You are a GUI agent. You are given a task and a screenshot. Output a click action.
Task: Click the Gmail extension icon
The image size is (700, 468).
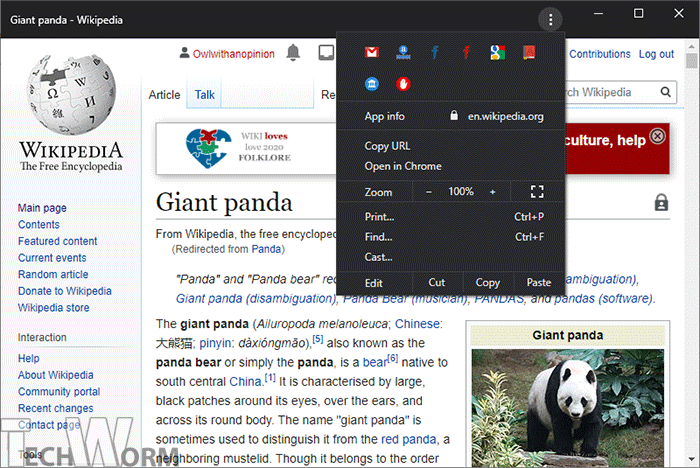point(371,52)
